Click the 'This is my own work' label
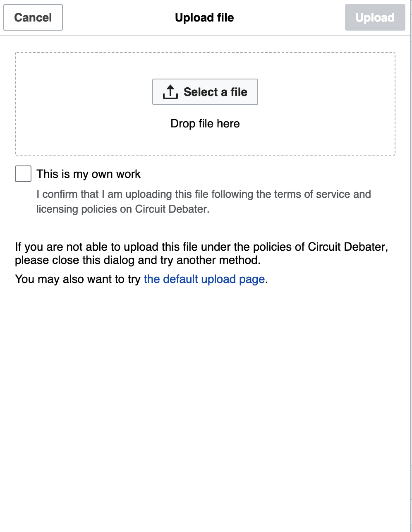412x532 pixels. coord(89,174)
